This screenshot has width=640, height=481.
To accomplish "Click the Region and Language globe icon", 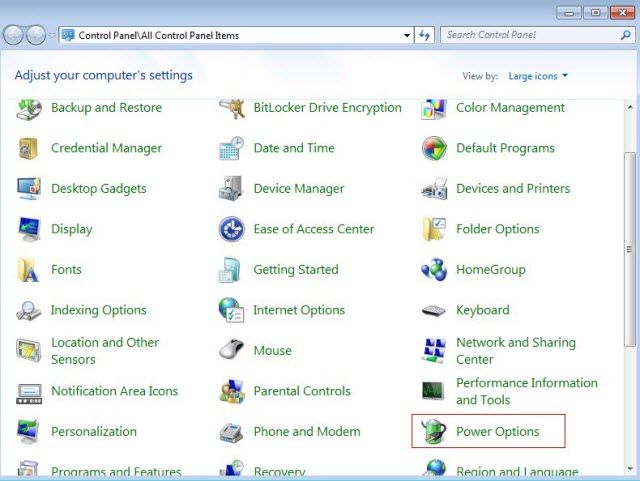I will click(x=434, y=468).
